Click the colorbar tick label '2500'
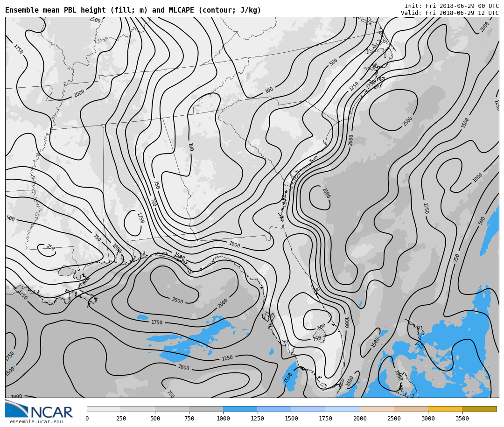This screenshot has height=427, width=504. (394, 418)
